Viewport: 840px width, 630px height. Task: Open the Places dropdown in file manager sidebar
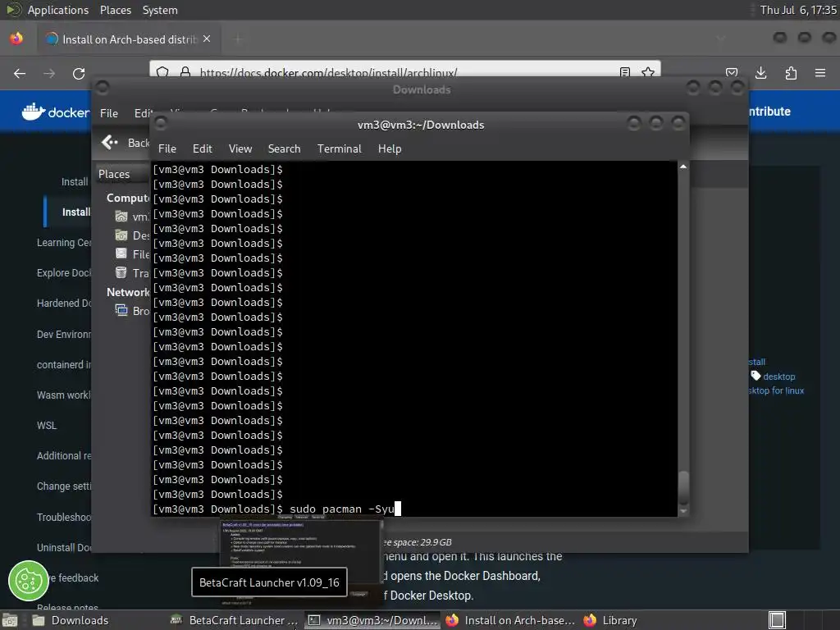pyautogui.click(x=122, y=174)
